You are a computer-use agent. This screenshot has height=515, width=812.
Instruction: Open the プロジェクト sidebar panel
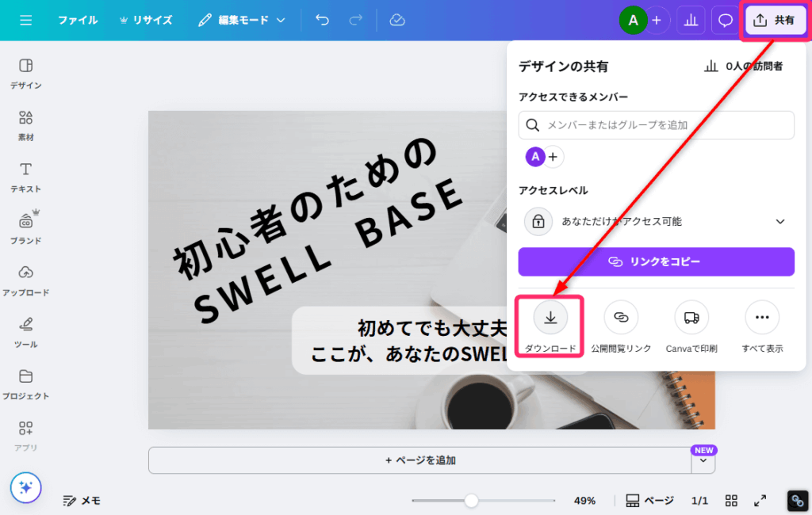(26, 384)
